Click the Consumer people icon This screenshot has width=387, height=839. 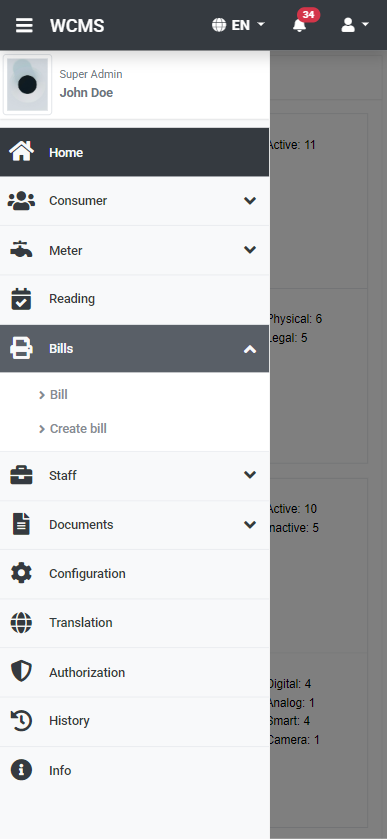pyautogui.click(x=21, y=201)
